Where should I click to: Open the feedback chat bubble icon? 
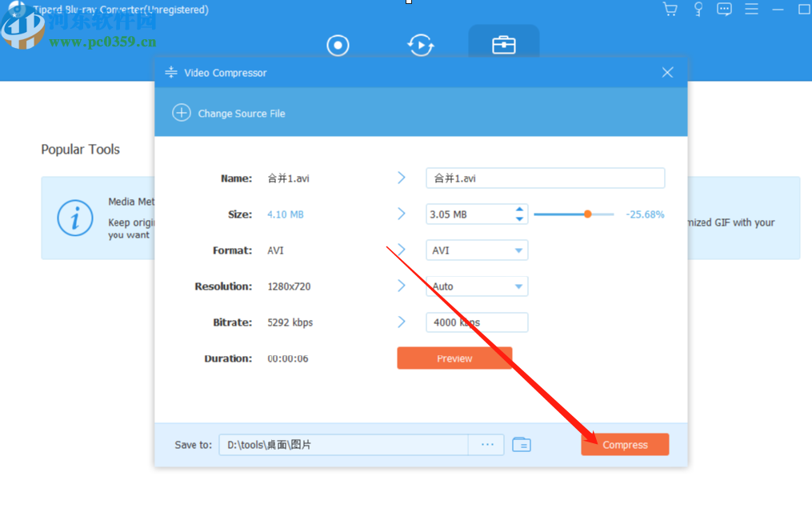724,10
